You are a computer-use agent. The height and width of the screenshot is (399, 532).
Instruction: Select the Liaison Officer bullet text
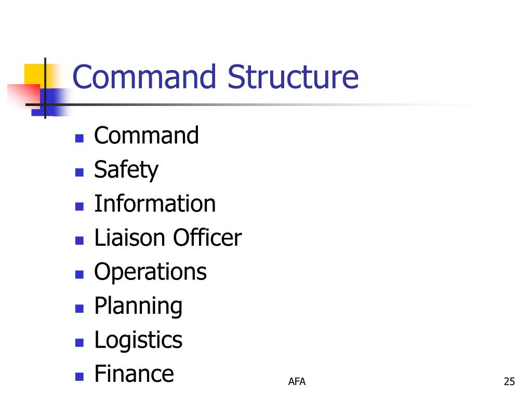click(x=168, y=237)
